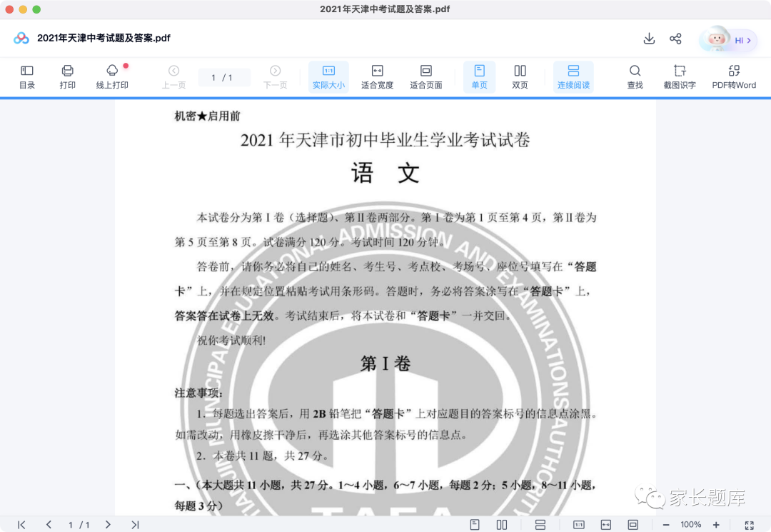Toggle 连续阅读 continuous reading

(573, 77)
